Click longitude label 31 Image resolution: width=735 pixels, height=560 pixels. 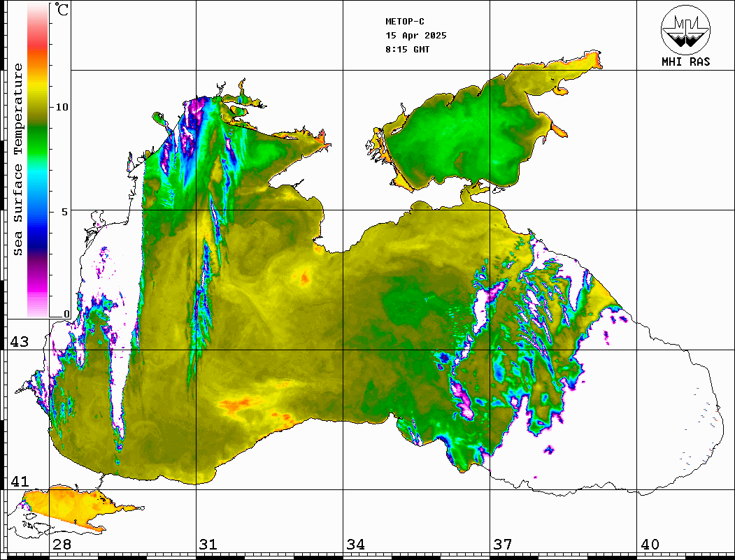[208, 545]
